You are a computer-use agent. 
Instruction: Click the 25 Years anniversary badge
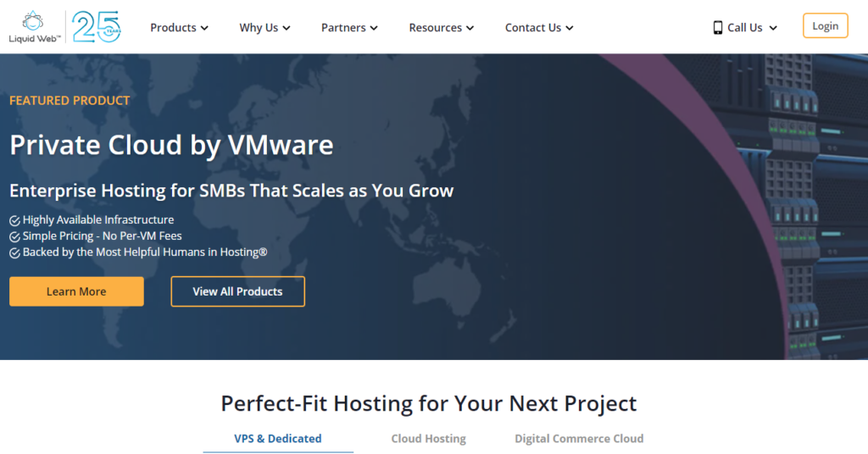pyautogui.click(x=97, y=26)
